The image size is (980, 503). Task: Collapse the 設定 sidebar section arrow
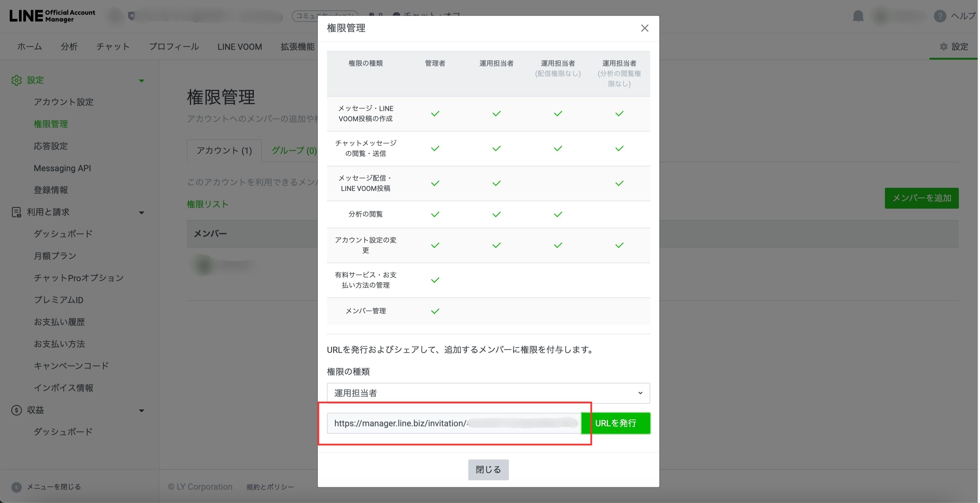(x=142, y=81)
